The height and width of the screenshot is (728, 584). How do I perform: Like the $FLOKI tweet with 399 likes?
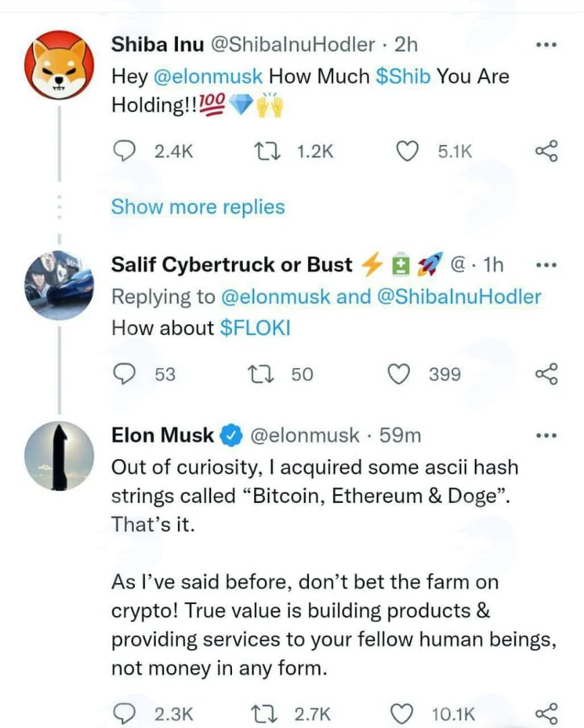[x=399, y=374]
